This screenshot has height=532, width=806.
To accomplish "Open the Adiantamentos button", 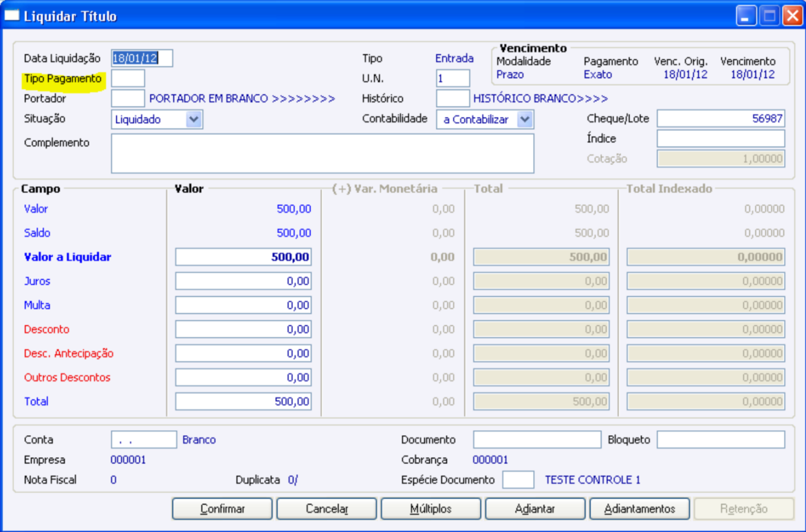I will [x=640, y=509].
